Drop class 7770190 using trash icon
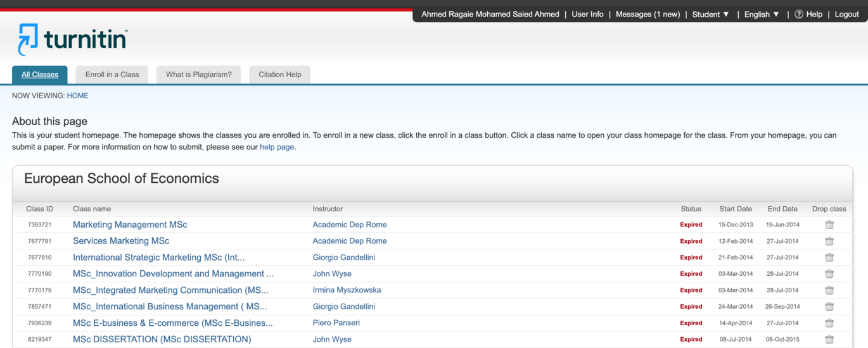The image size is (868, 348). click(829, 274)
